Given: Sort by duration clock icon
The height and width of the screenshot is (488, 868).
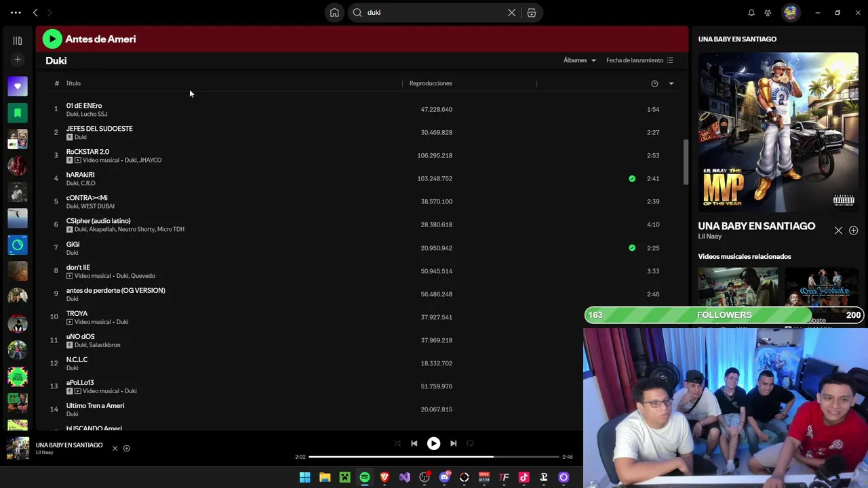Looking at the screenshot, I should [654, 83].
